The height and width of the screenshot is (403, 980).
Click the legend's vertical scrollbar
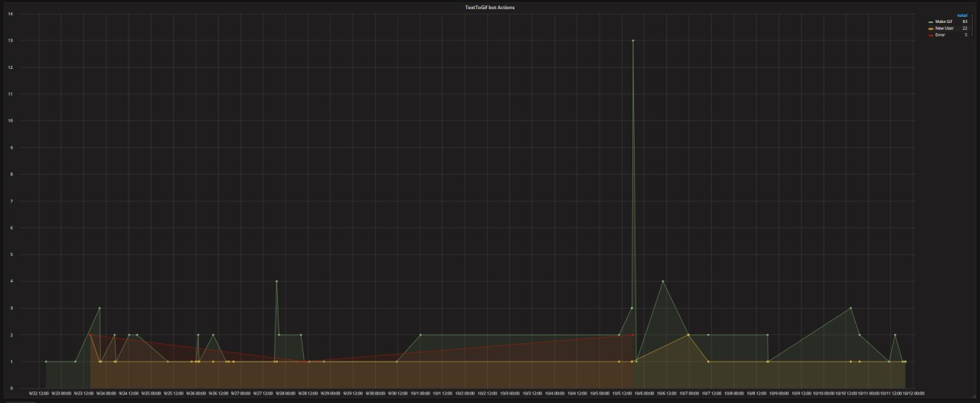click(x=972, y=27)
